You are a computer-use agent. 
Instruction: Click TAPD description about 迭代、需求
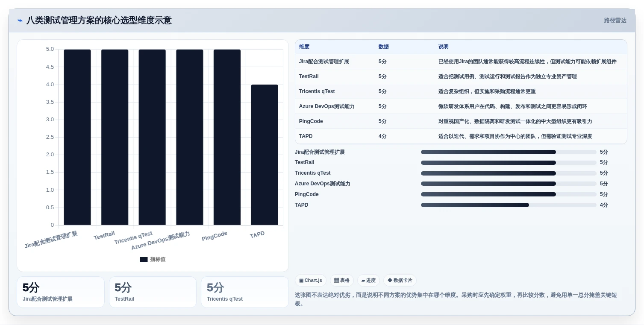(x=515, y=136)
